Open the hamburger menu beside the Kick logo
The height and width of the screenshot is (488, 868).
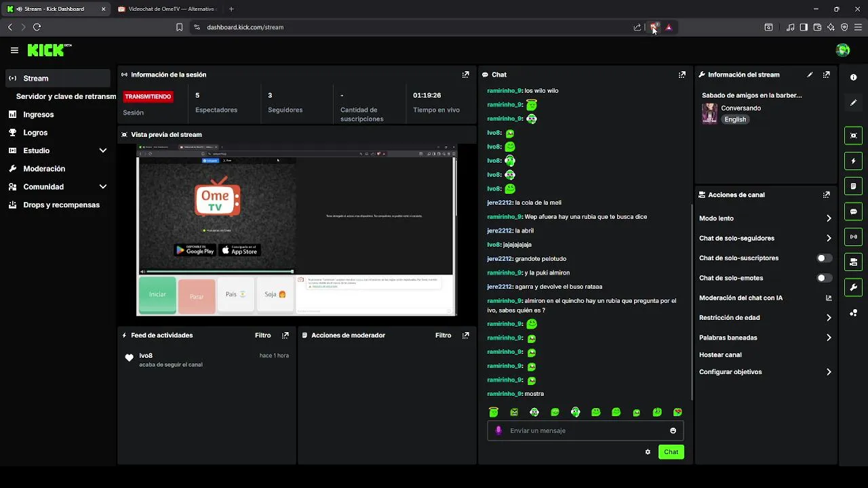click(x=14, y=50)
